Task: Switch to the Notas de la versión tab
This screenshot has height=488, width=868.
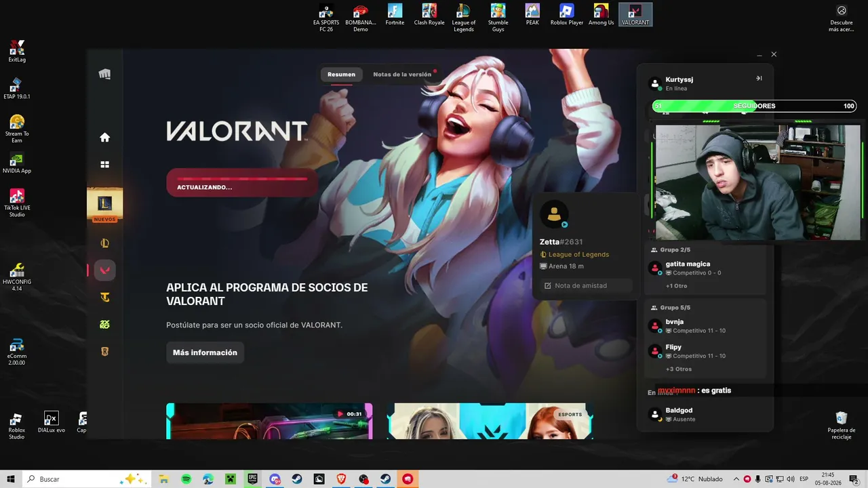Action: pos(402,75)
